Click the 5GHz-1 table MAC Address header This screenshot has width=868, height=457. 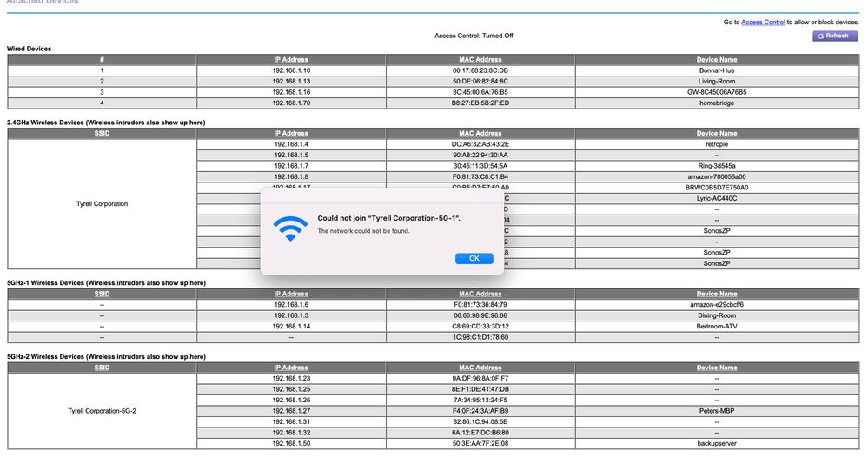tap(480, 294)
